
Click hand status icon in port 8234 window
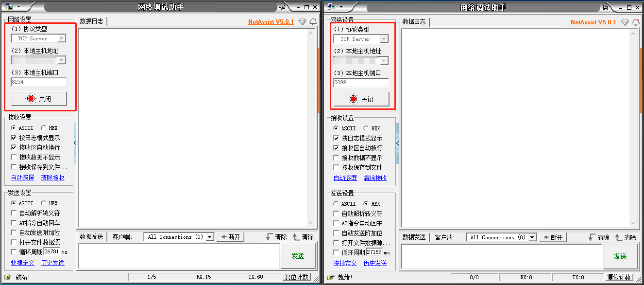[x=8, y=277]
